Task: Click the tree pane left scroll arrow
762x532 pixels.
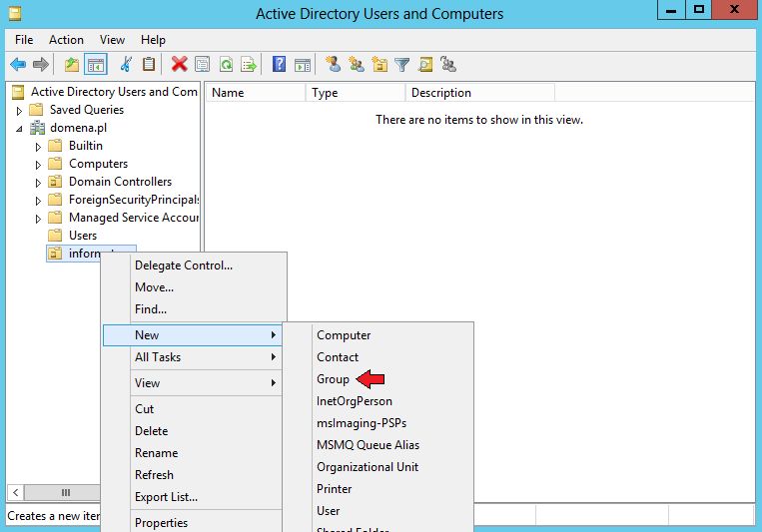Action: point(16,493)
